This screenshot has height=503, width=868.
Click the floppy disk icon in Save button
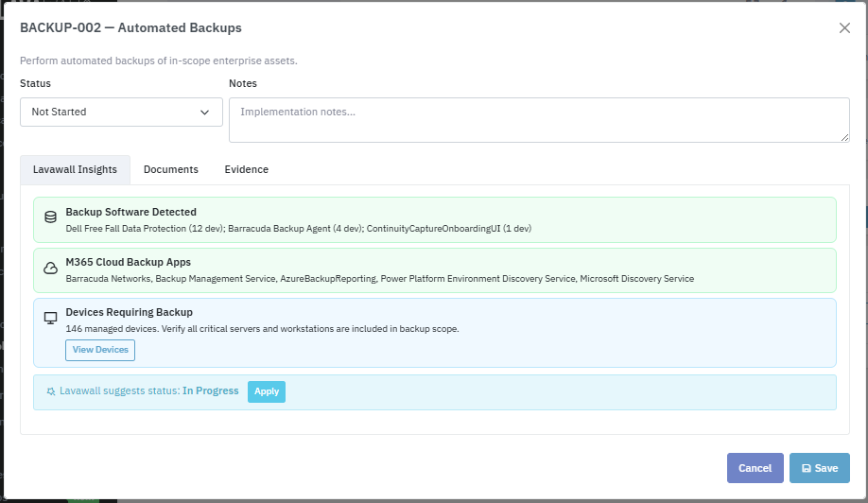click(806, 468)
